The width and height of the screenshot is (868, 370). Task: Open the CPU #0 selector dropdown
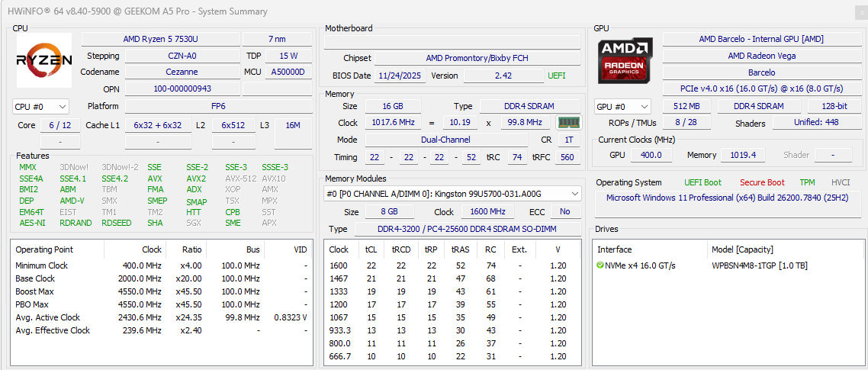coord(40,107)
